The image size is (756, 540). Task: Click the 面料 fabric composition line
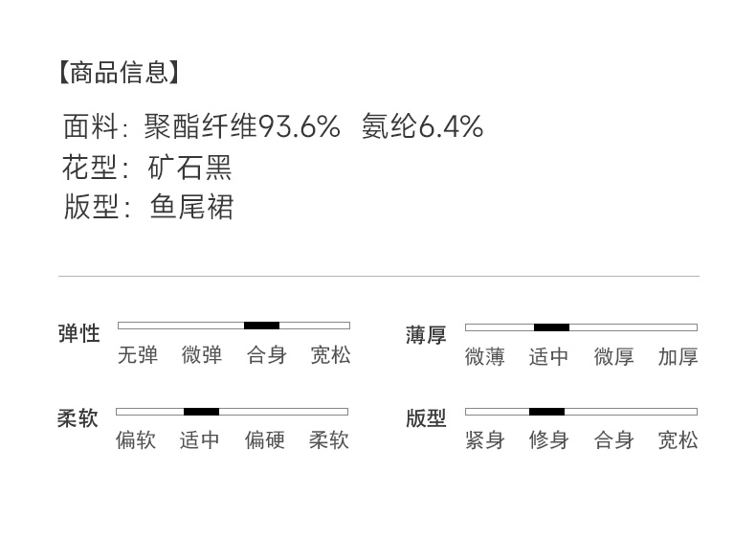(x=273, y=126)
